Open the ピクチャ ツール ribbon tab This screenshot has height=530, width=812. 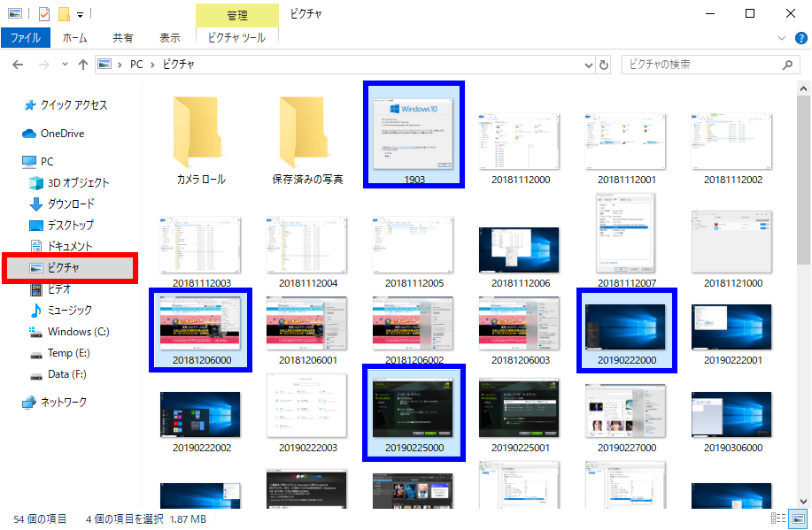click(236, 38)
